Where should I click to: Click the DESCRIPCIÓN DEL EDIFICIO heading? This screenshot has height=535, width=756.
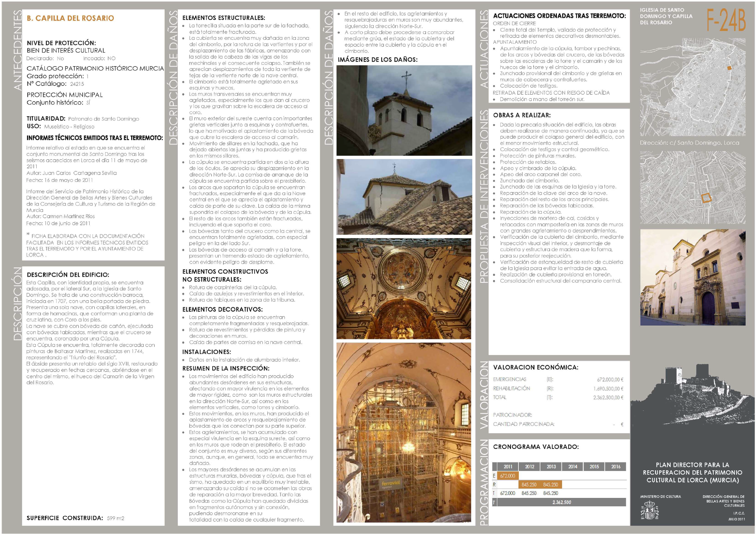click(x=68, y=275)
